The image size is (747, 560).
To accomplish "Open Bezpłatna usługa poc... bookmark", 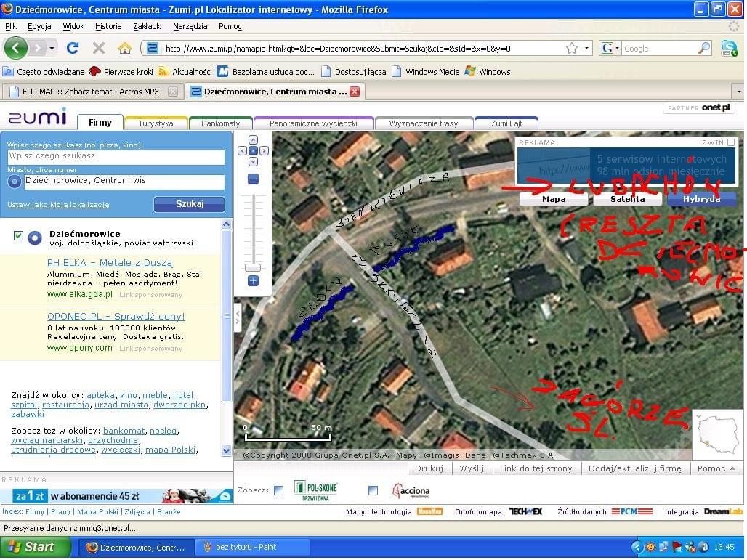I will 266,72.
